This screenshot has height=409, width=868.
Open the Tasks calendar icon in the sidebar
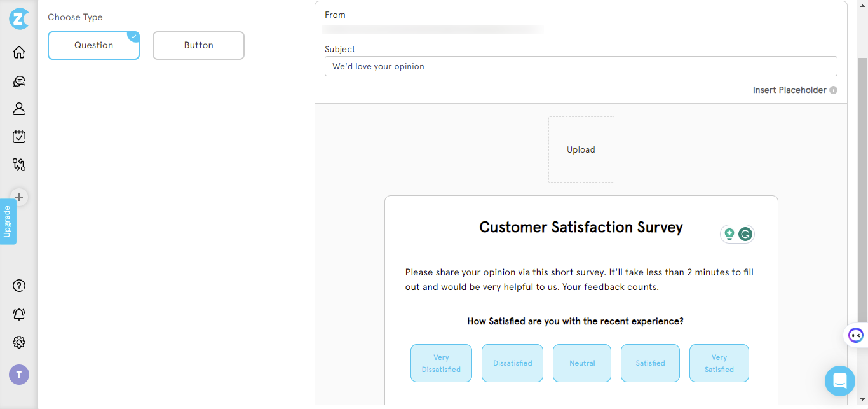[18, 137]
